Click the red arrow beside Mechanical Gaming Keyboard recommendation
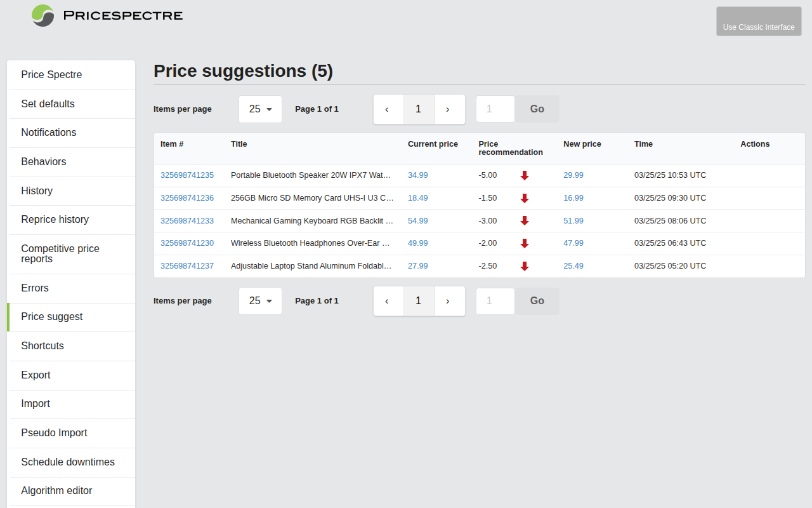 point(524,220)
